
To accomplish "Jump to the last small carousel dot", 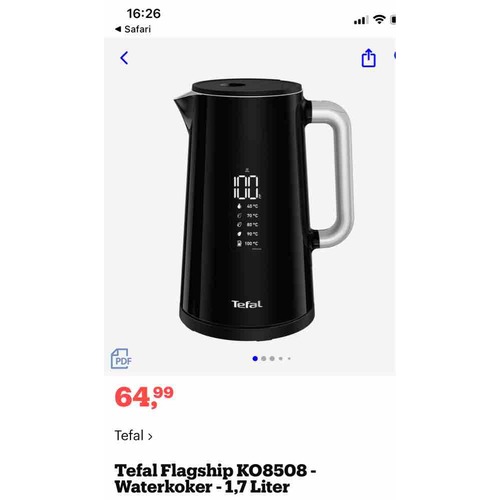I will coord(289,359).
